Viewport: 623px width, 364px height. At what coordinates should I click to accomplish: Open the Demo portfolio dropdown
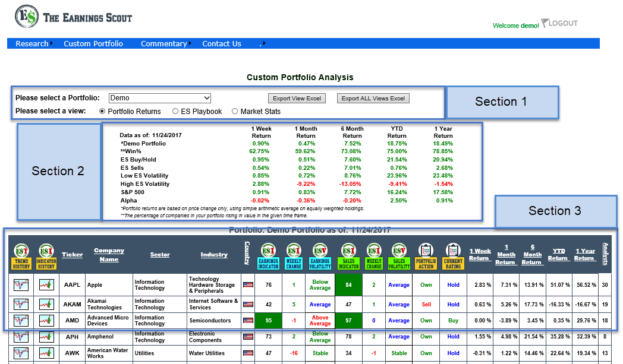(160, 98)
